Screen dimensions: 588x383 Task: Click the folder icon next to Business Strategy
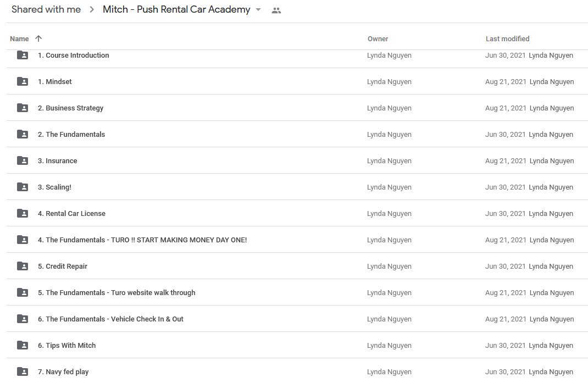click(23, 108)
